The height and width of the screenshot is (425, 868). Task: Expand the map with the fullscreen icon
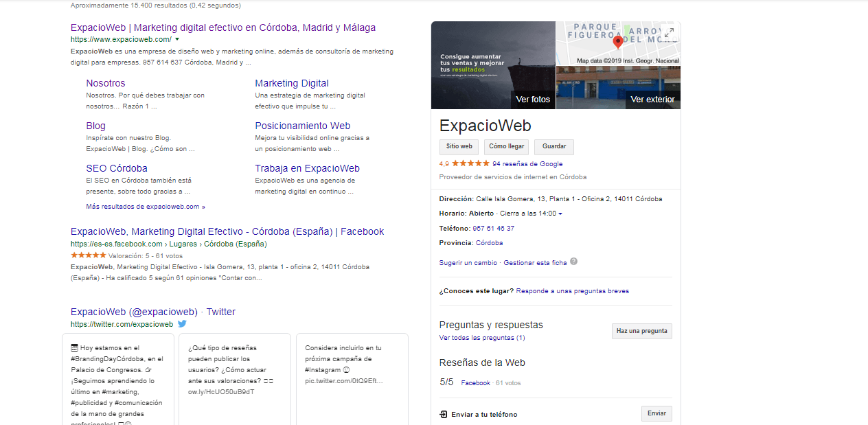tap(669, 32)
